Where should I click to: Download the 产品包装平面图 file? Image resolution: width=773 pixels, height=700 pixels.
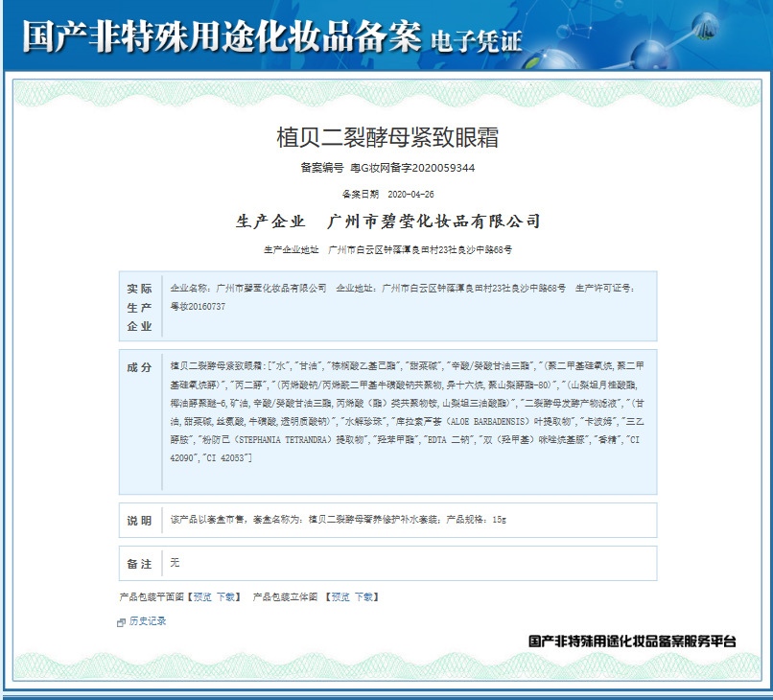(x=226, y=597)
